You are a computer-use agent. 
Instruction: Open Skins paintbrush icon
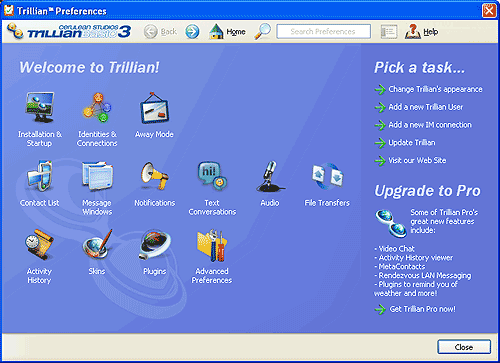97,245
